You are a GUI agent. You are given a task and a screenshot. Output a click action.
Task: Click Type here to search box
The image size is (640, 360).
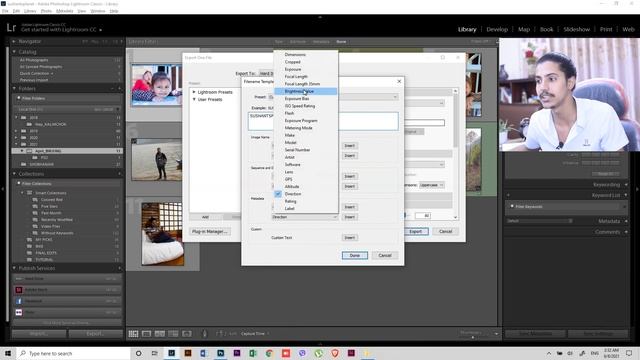point(73,353)
